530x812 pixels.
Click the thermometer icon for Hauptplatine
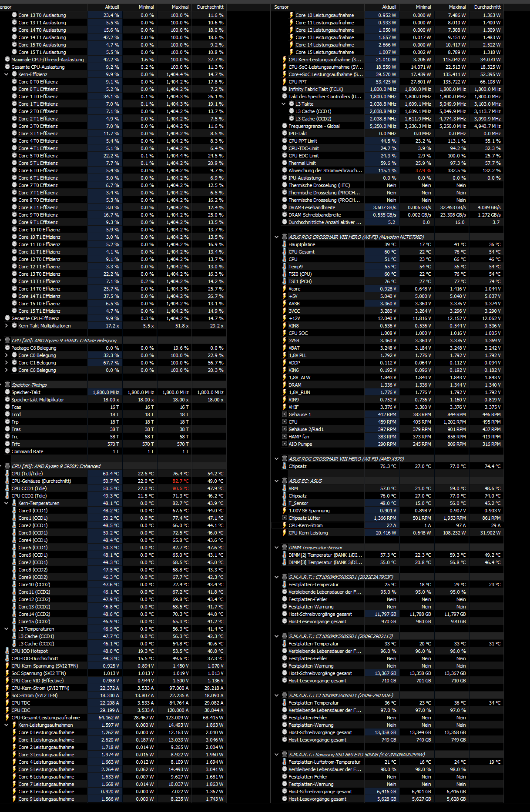pos(285,244)
